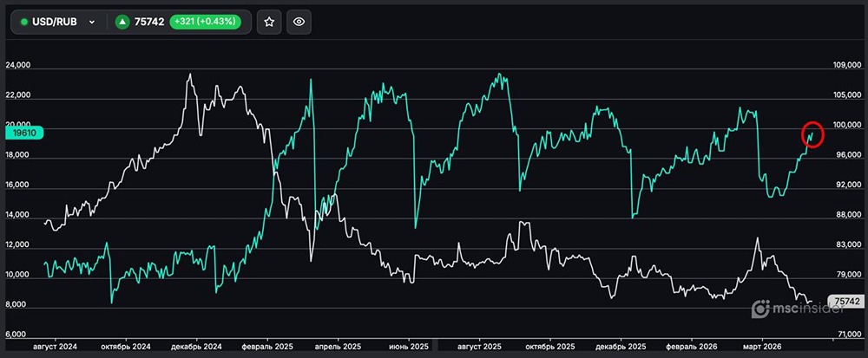
Task: Click the 105,000 right axis label
Action: pos(845,95)
